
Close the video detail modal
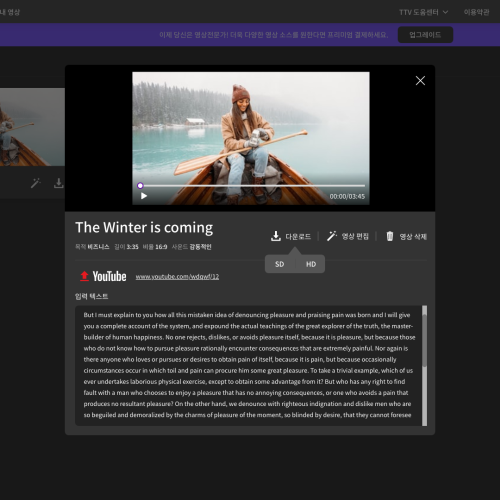[420, 80]
